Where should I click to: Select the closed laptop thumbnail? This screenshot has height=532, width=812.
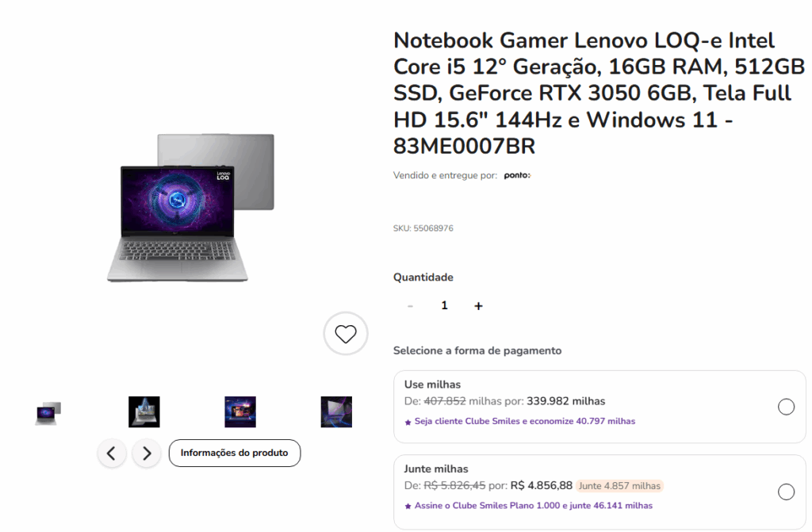pyautogui.click(x=48, y=411)
